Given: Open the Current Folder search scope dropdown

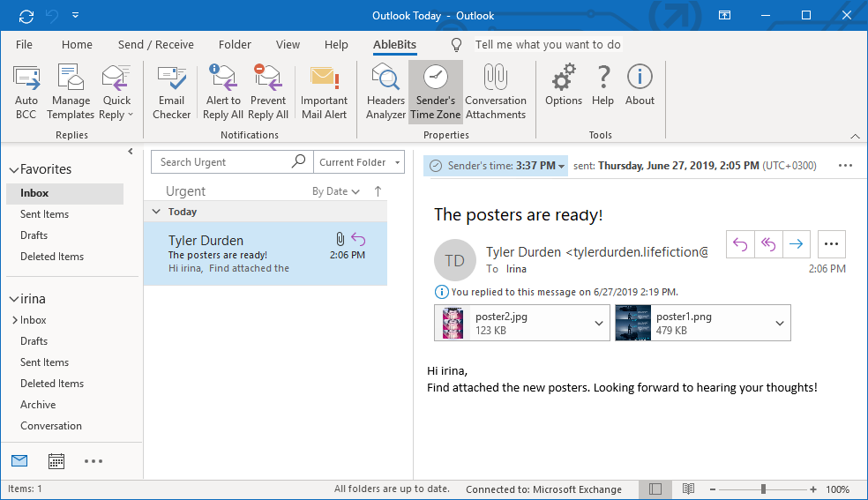Looking at the screenshot, I should coord(359,162).
